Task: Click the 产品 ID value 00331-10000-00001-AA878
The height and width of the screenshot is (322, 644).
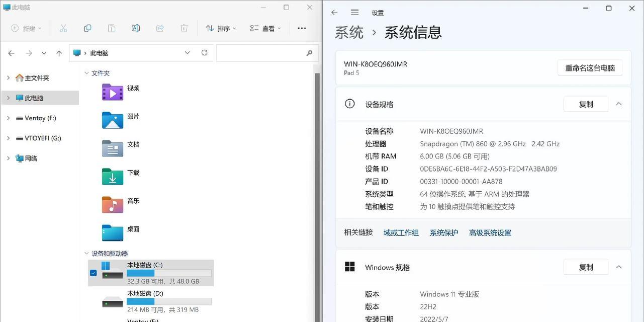Action: click(x=461, y=181)
